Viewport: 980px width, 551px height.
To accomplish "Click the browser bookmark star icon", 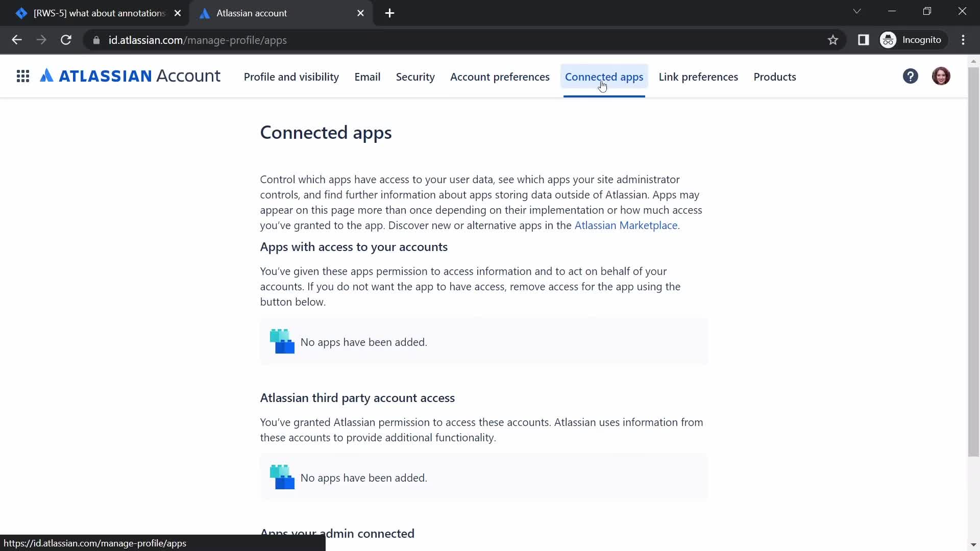I will click(x=835, y=40).
